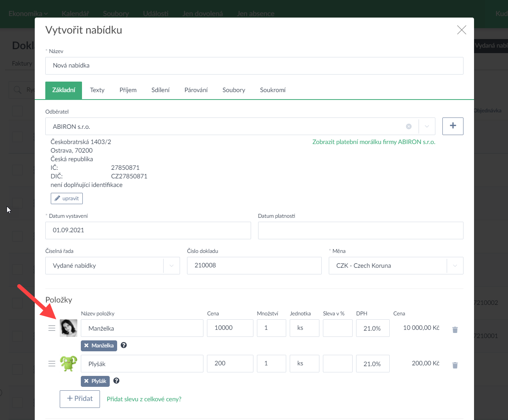The height and width of the screenshot is (420, 508).
Task: Remove the Manželka tag
Action: tap(86, 345)
